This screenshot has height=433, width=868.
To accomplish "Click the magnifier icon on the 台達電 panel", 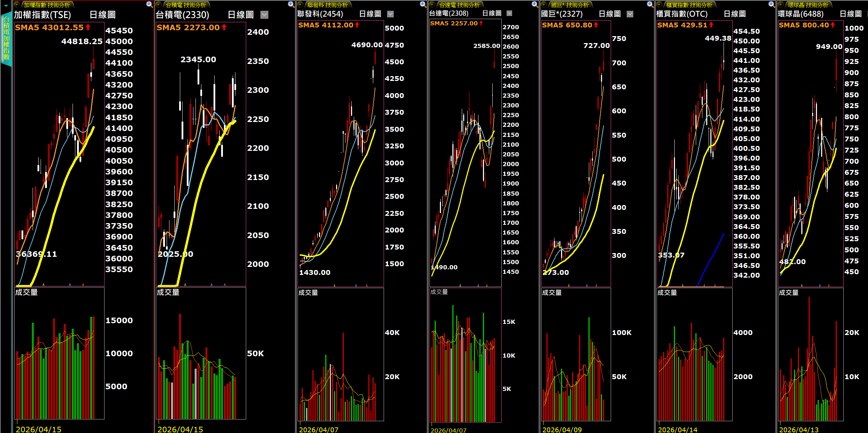I will tap(535, 5).
